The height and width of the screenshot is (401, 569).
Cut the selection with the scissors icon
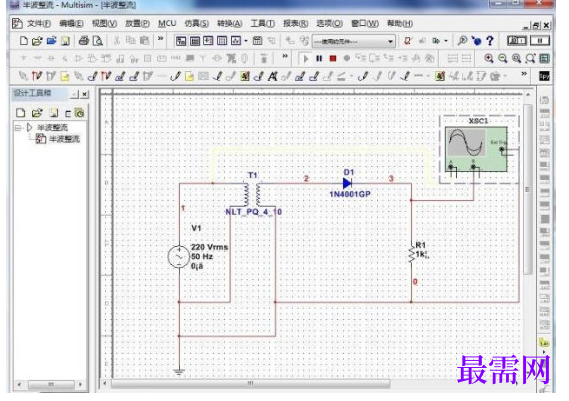click(x=116, y=41)
